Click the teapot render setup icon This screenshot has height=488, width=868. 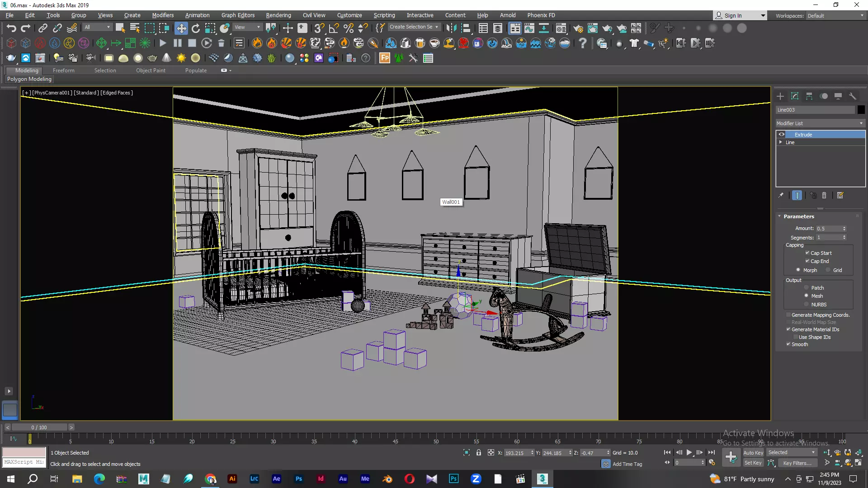click(578, 28)
